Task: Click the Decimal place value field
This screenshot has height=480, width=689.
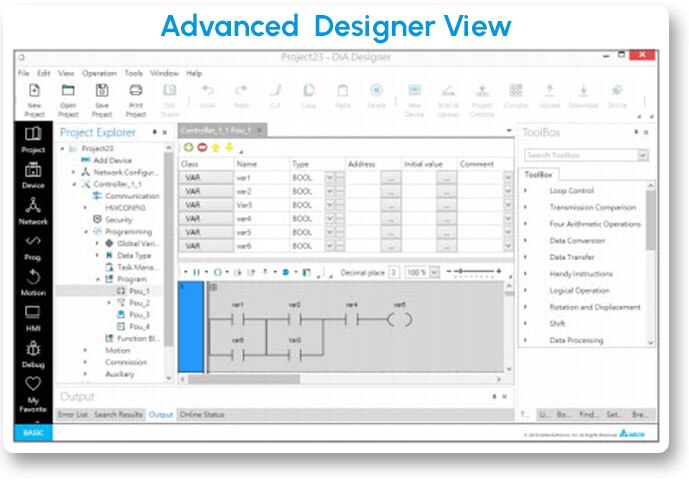Action: click(x=394, y=273)
